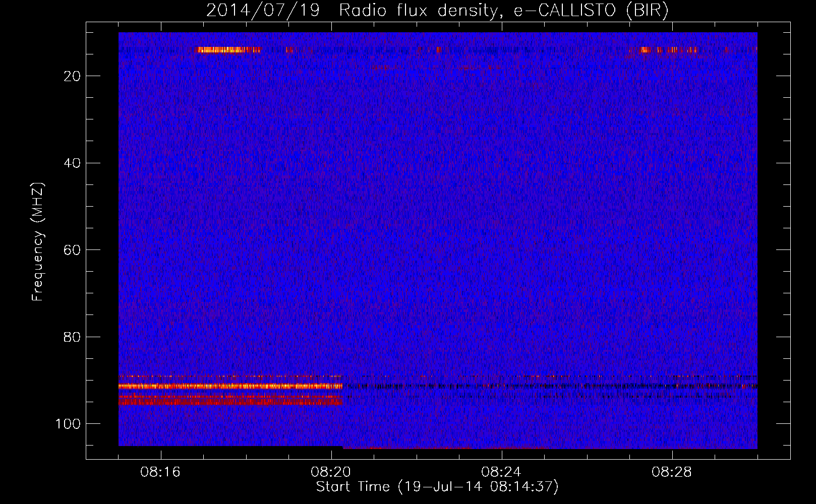816x504 pixels.
Task: Click the 100 frequency tick label
Action: coord(68,424)
